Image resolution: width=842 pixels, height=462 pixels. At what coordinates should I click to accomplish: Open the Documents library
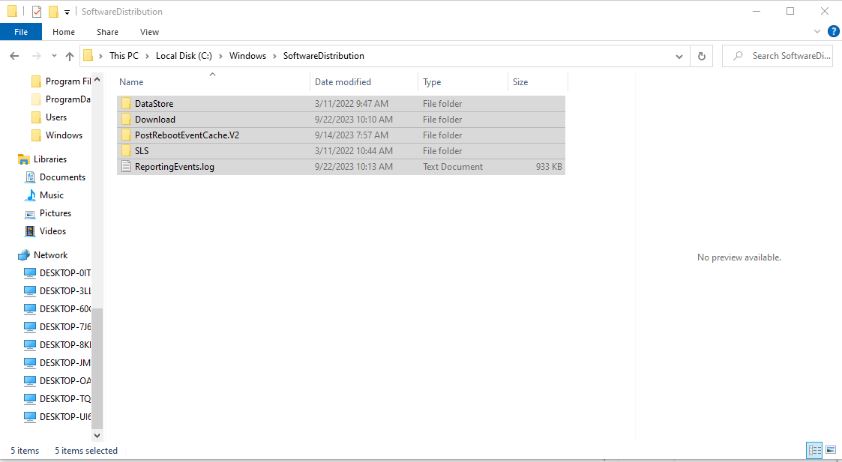(55, 177)
